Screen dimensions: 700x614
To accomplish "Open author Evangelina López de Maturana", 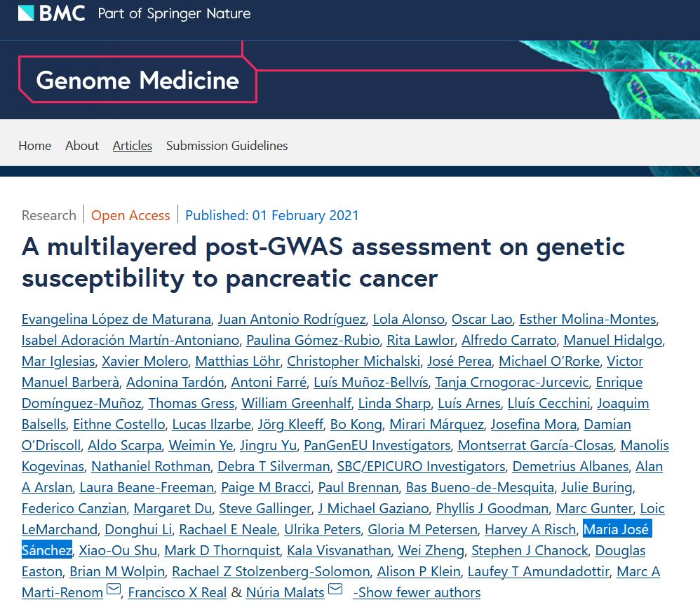I will pyautogui.click(x=116, y=319).
